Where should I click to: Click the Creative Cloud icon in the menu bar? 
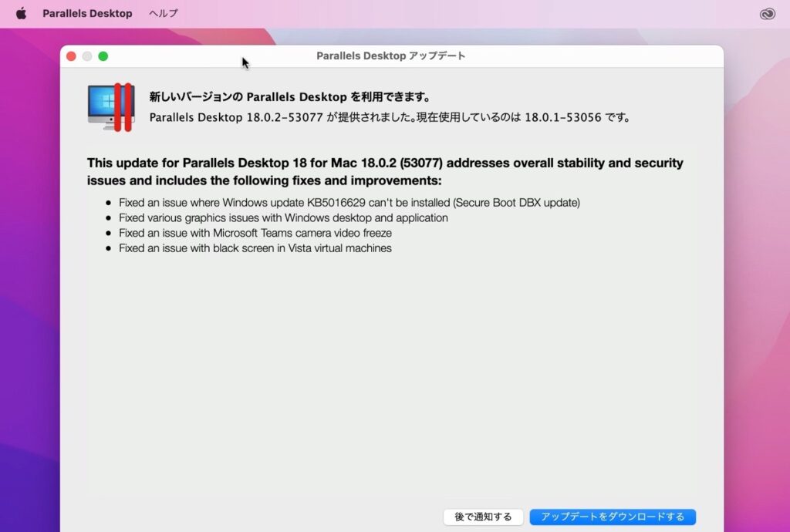(x=766, y=12)
